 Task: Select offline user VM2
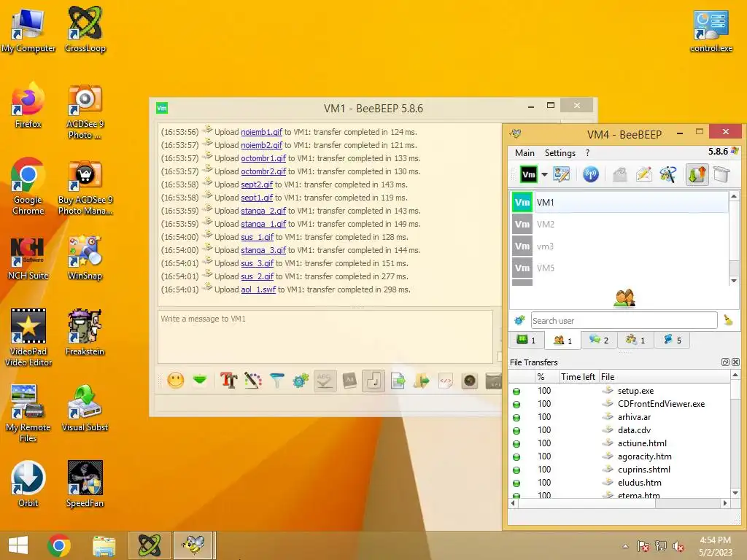pyautogui.click(x=620, y=225)
